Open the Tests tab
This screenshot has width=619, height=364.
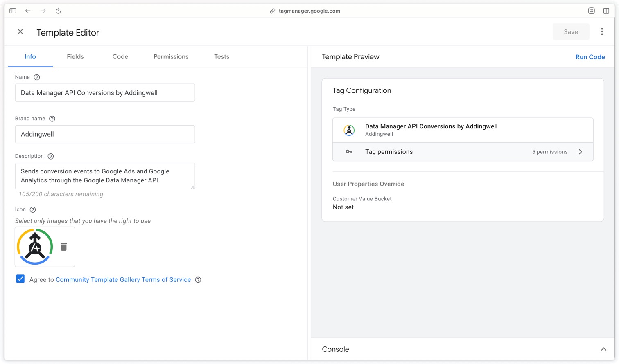click(221, 57)
